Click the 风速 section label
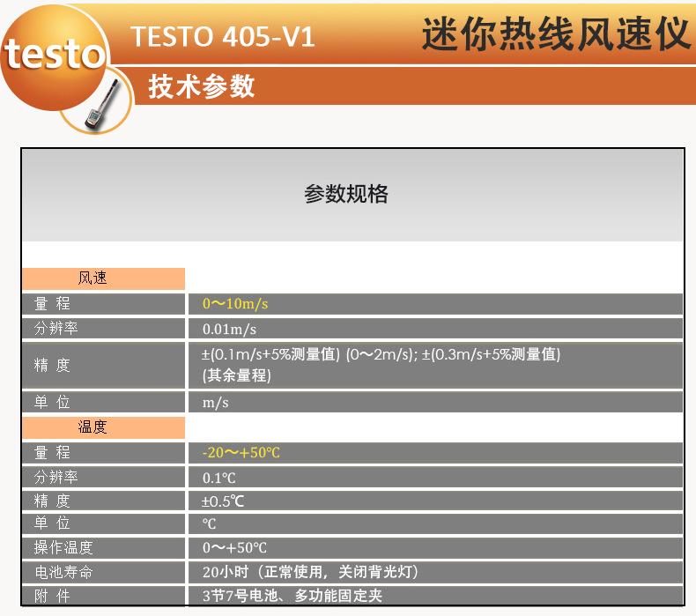The width and height of the screenshot is (696, 616). tap(93, 278)
